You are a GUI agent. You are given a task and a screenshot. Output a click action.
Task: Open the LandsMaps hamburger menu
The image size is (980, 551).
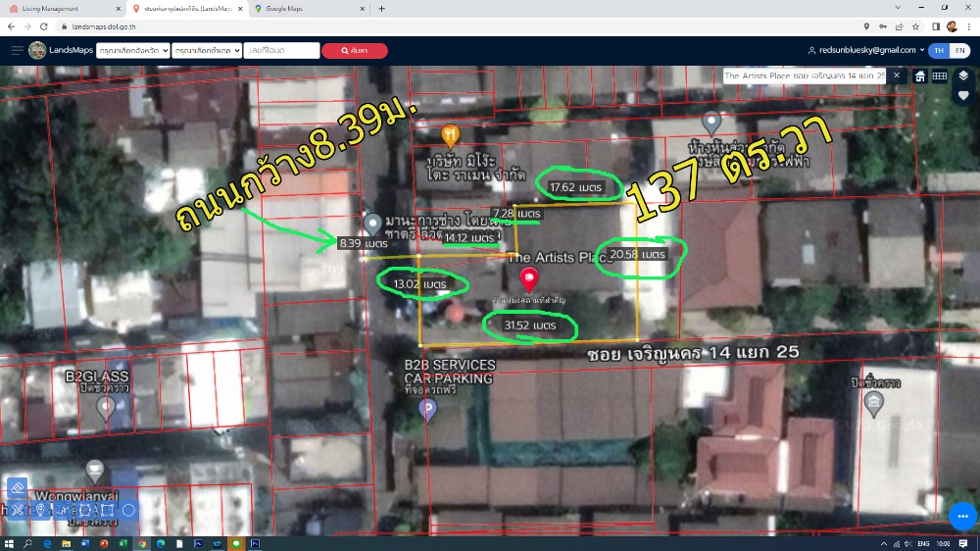pyautogui.click(x=17, y=50)
